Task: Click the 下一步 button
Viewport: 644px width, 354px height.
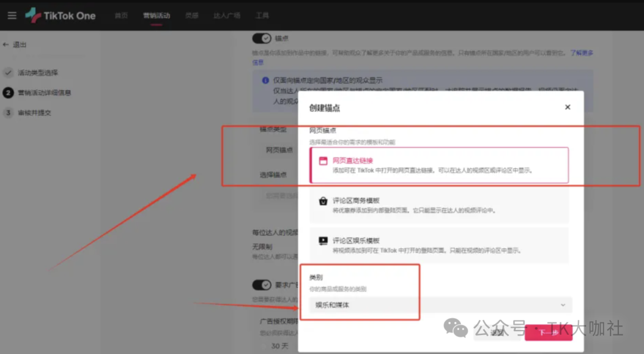Action: 548,333
